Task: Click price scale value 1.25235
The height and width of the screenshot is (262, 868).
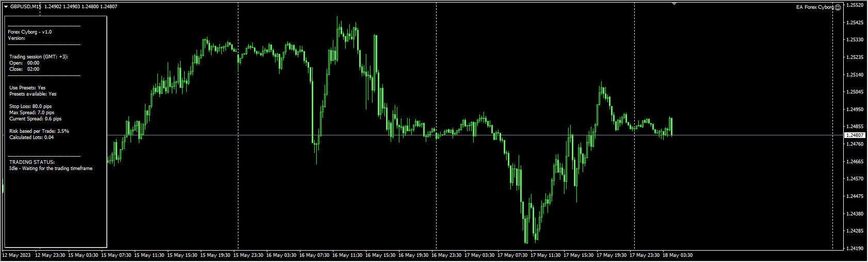Action: (x=856, y=57)
